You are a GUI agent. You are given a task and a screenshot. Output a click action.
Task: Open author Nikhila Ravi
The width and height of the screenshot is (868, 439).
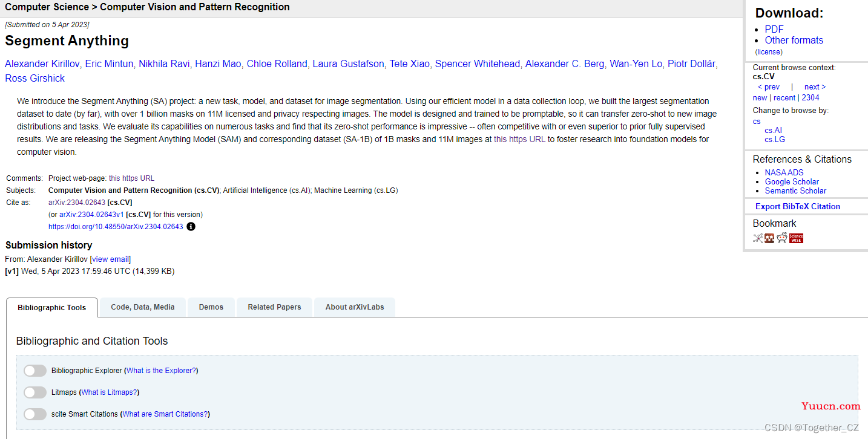[164, 64]
